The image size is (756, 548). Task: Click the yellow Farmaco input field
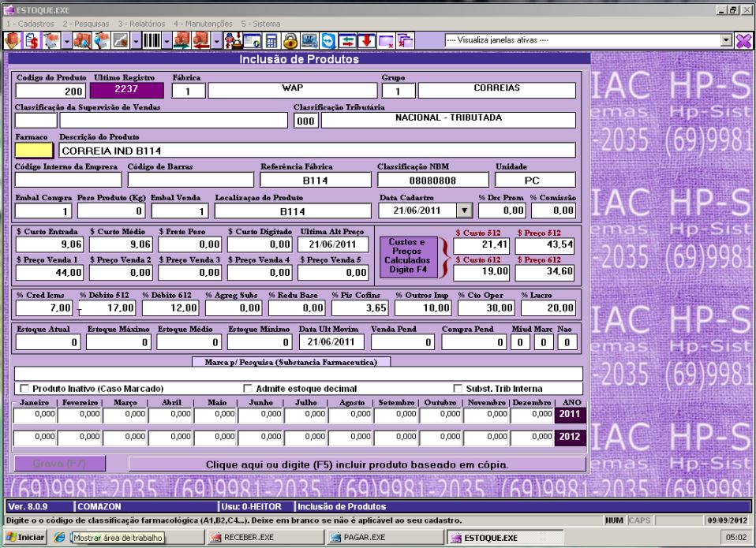(x=34, y=150)
